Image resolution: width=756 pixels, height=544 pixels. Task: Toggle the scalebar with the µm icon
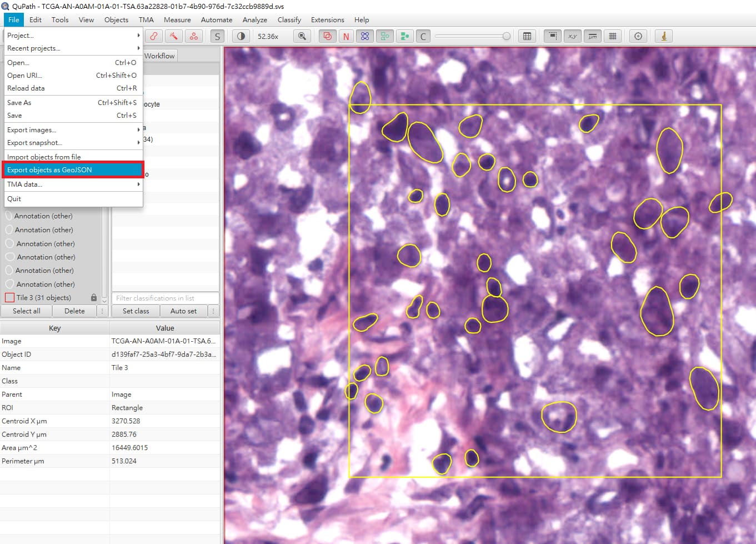click(x=592, y=36)
